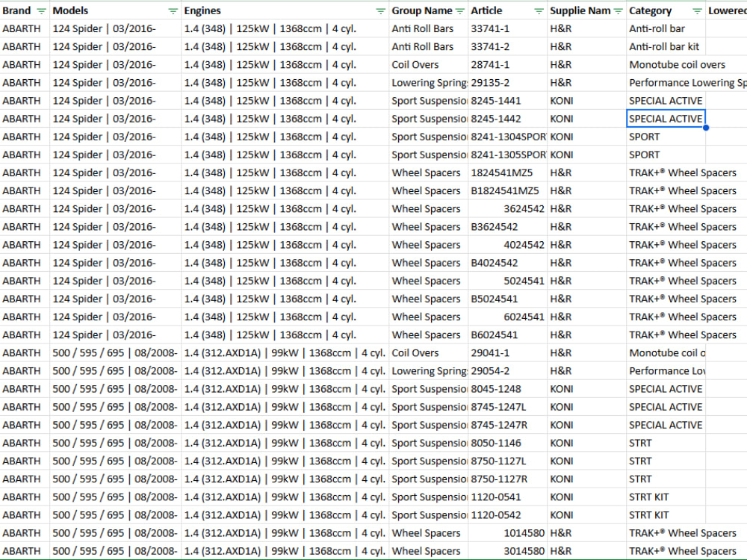Open the Article column filter

click(539, 11)
